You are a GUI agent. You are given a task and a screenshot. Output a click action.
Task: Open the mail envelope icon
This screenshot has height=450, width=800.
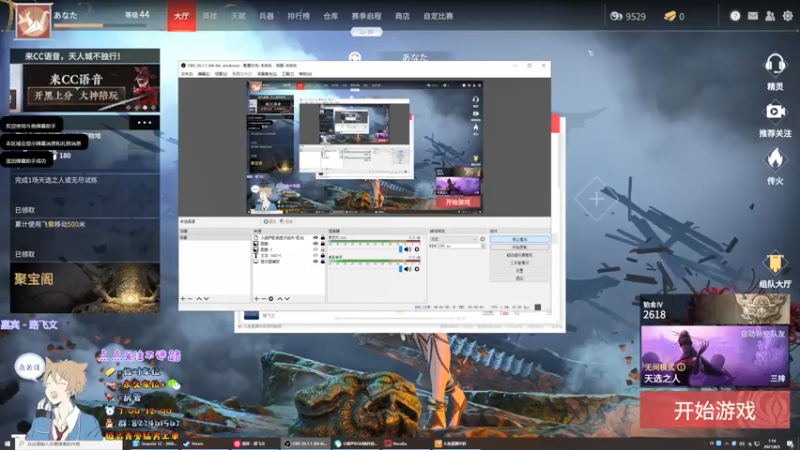coord(753,16)
